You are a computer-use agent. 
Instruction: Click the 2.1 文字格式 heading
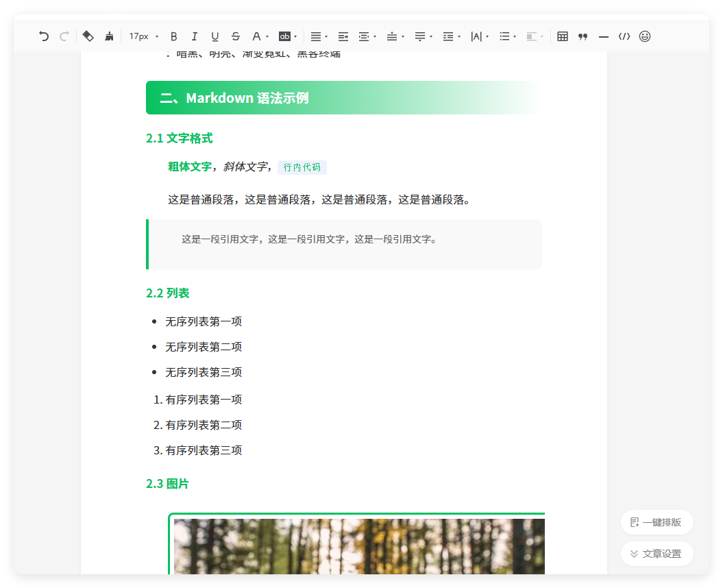[x=180, y=138]
